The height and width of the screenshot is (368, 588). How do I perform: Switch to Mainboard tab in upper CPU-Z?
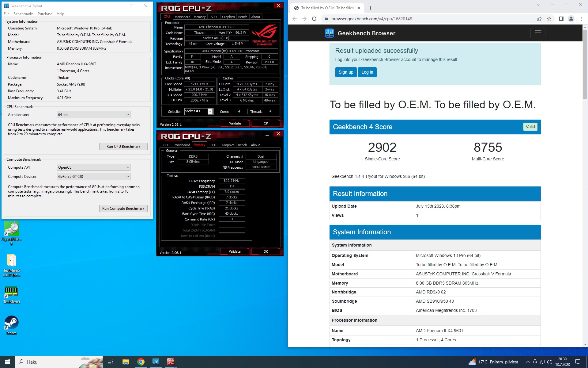tap(183, 17)
